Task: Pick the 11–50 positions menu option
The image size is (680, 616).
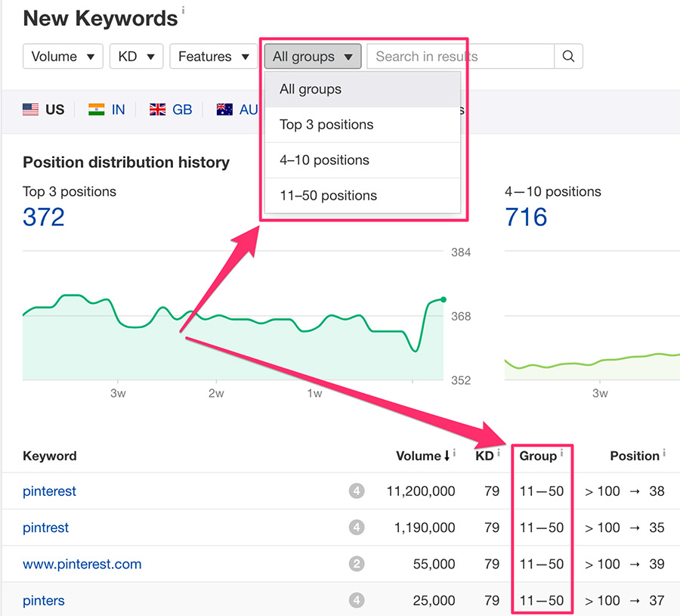Action: [x=328, y=196]
